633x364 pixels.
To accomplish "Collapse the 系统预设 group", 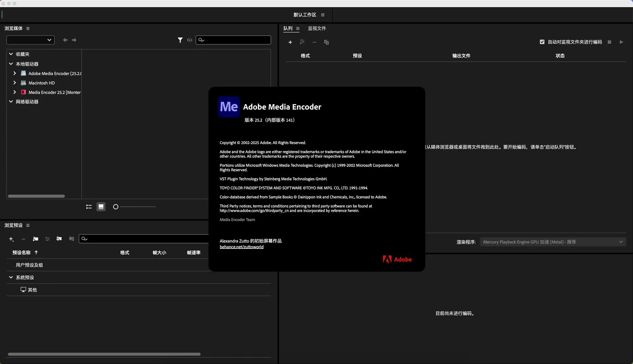I will point(11,277).
